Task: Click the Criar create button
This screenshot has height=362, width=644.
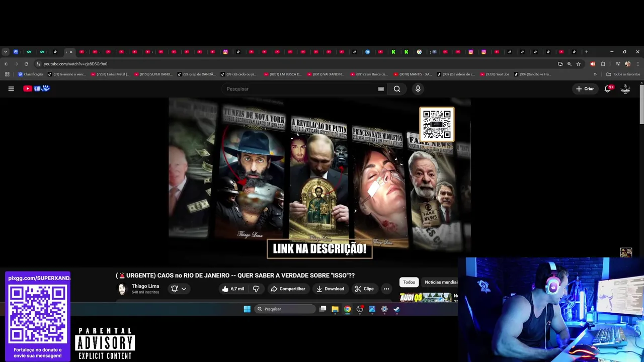Action: click(585, 89)
